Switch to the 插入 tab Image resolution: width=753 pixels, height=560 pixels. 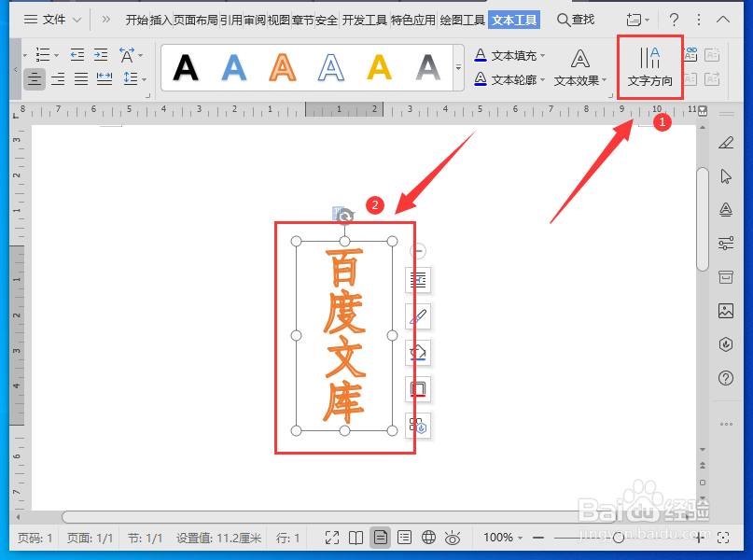[160, 20]
